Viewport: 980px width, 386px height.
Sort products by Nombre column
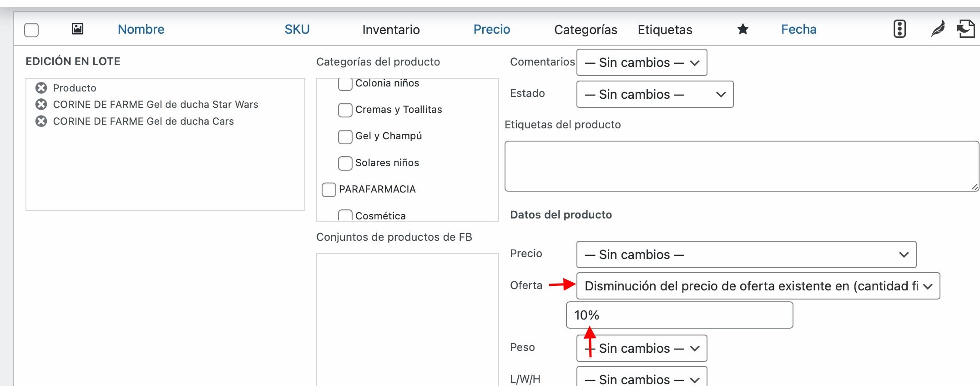141,29
